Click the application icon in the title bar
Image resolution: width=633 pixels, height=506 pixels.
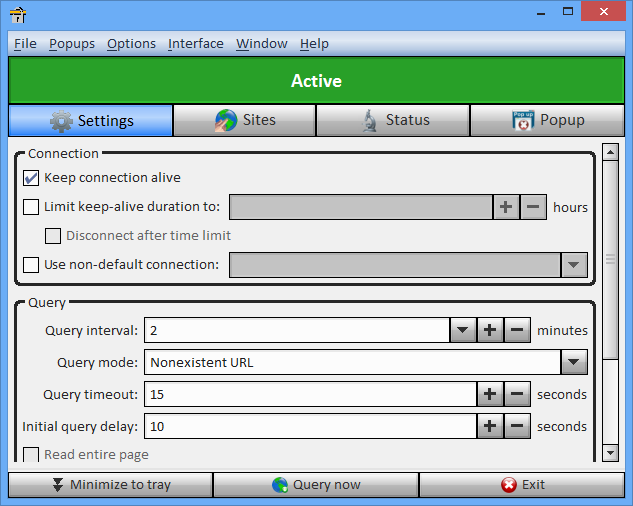pyautogui.click(x=18, y=15)
